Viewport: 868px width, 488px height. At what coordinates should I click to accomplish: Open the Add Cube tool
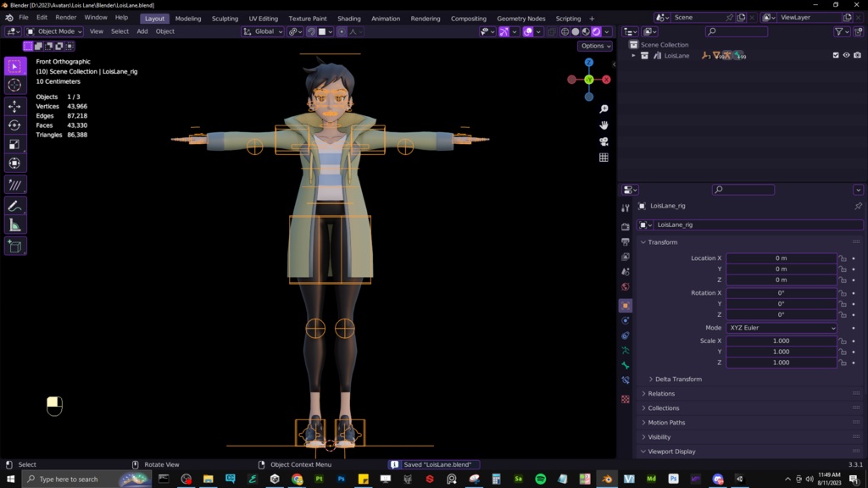click(14, 246)
